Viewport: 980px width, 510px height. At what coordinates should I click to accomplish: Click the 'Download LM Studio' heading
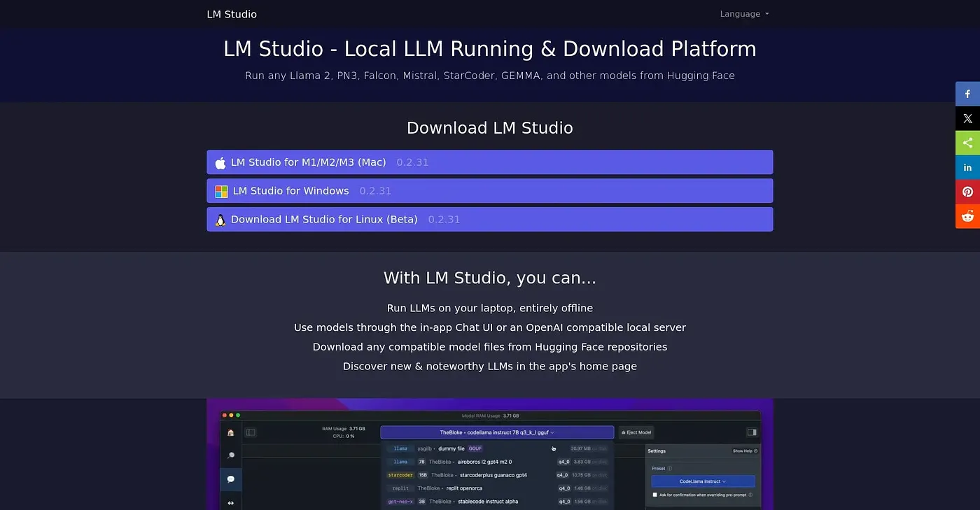tap(490, 128)
